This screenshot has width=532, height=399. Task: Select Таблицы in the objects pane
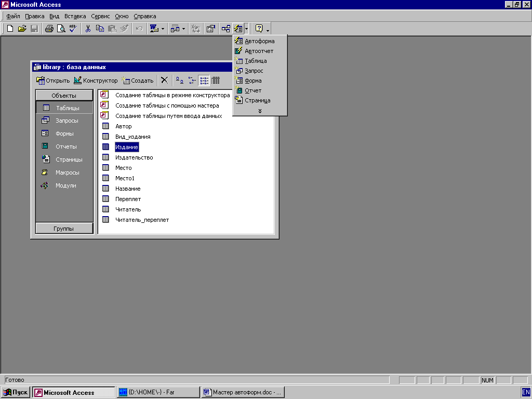coord(64,108)
